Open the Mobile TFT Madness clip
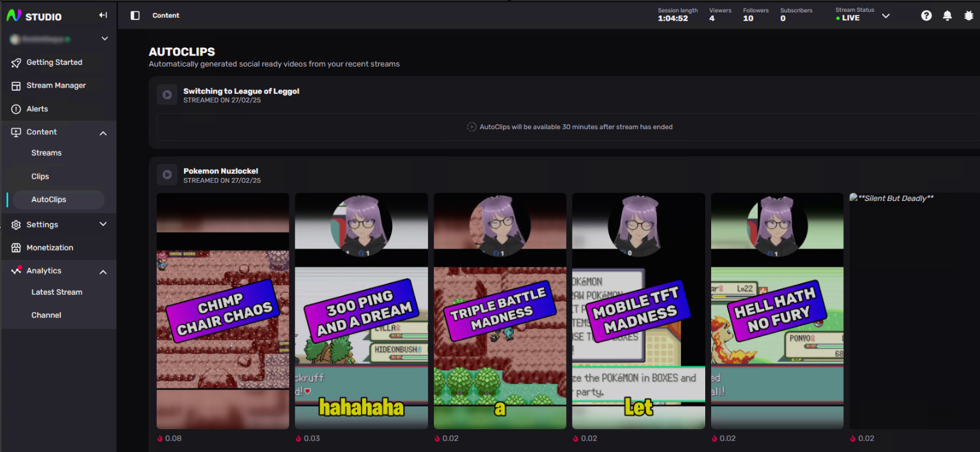Screen dimensions: 980x452 click(639, 311)
